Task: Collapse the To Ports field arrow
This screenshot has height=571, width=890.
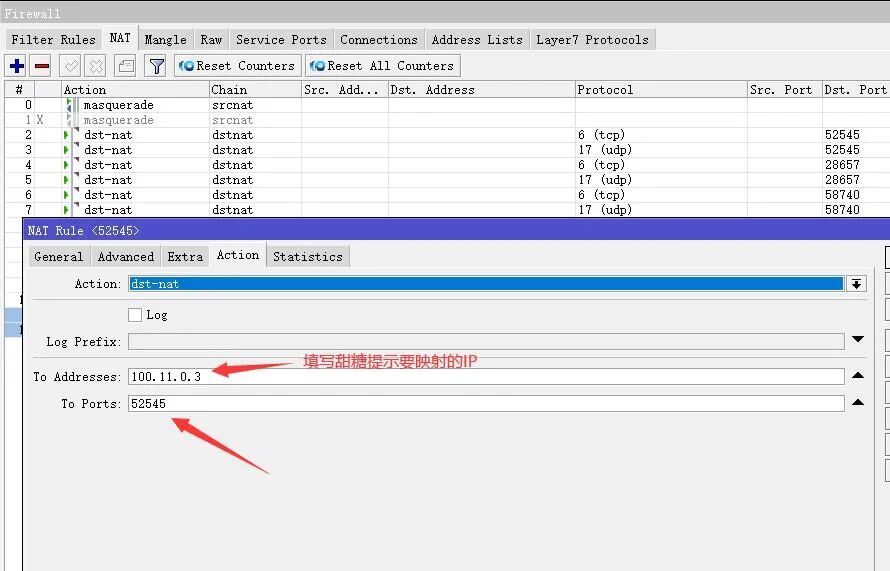Action: pyautogui.click(x=858, y=402)
